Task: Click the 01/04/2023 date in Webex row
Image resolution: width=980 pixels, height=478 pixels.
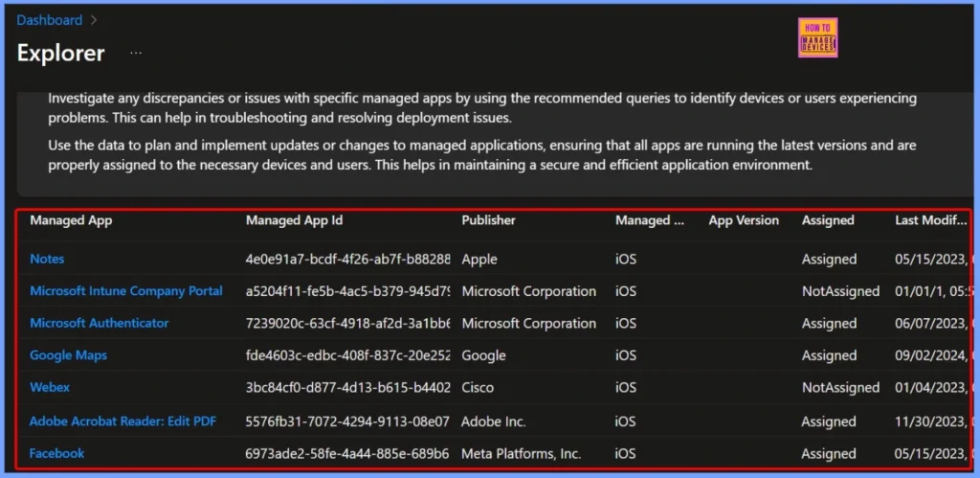Action: 931,387
